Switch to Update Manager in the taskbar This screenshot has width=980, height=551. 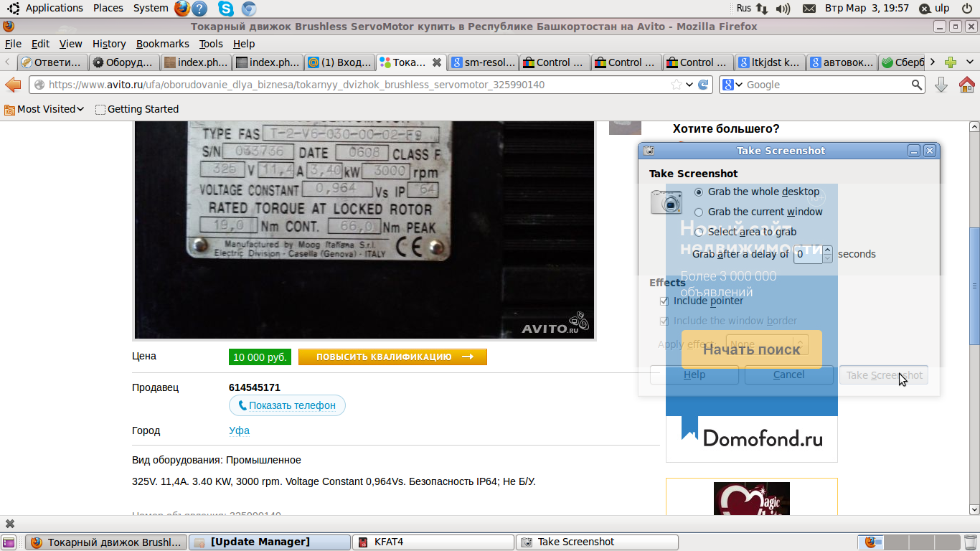tap(270, 542)
